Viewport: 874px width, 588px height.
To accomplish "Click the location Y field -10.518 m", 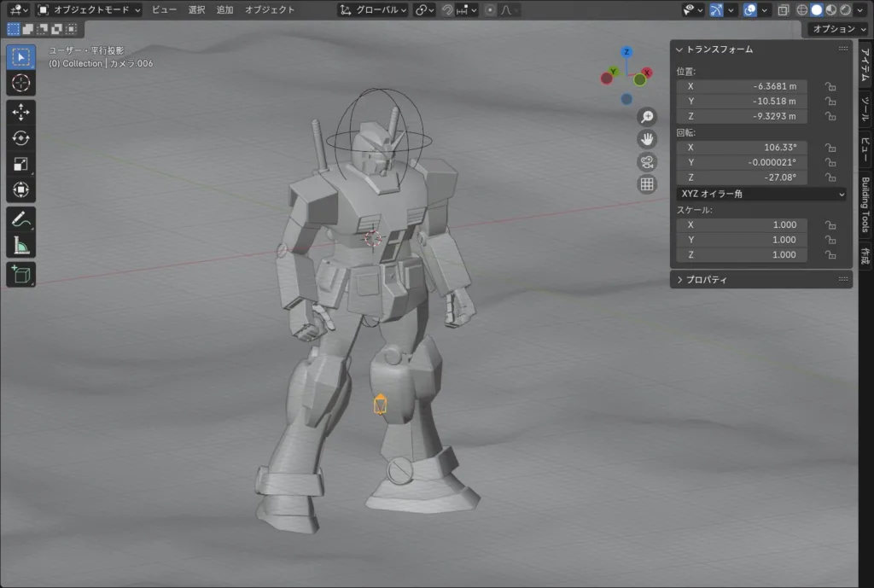I will pos(742,101).
